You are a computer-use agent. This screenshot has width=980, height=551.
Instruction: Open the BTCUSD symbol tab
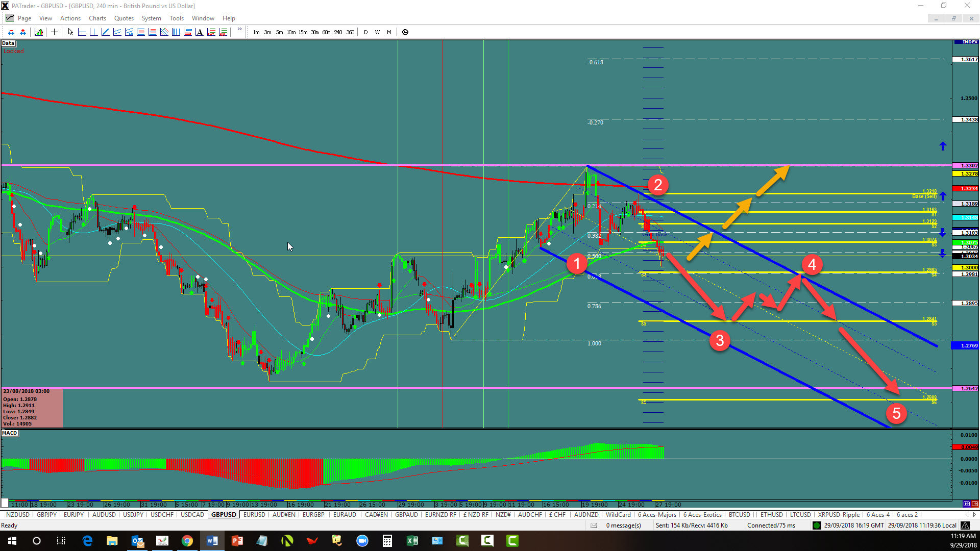pyautogui.click(x=739, y=515)
